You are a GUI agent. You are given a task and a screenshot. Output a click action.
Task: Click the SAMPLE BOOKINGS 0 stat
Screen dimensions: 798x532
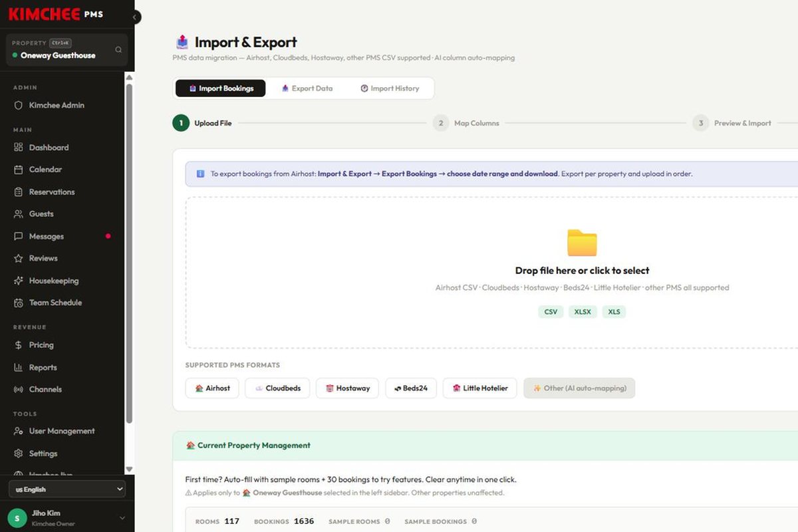[x=440, y=521]
